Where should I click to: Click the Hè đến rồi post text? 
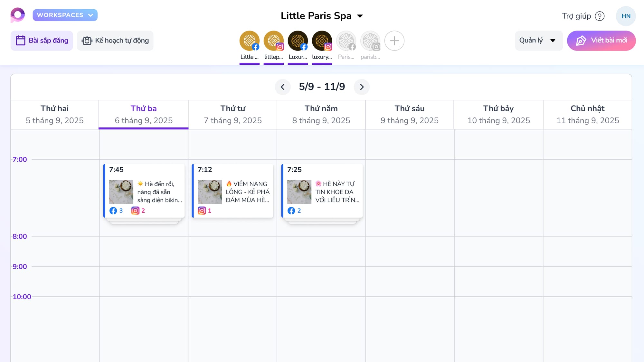click(x=160, y=192)
